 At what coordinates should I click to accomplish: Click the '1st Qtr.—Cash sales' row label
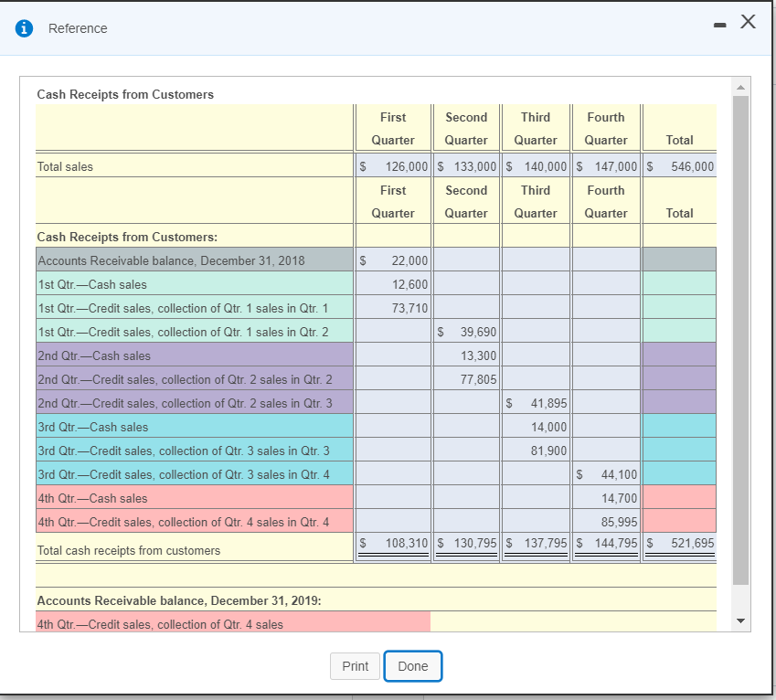click(92, 284)
